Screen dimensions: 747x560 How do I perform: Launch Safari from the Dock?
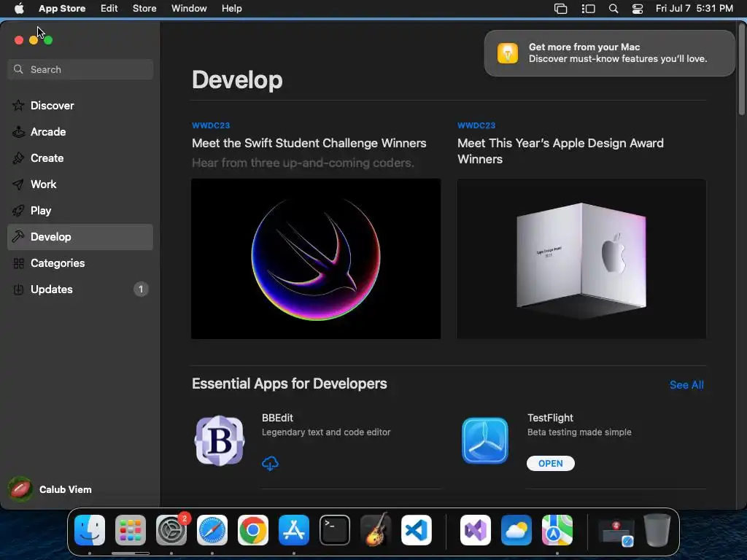click(212, 530)
